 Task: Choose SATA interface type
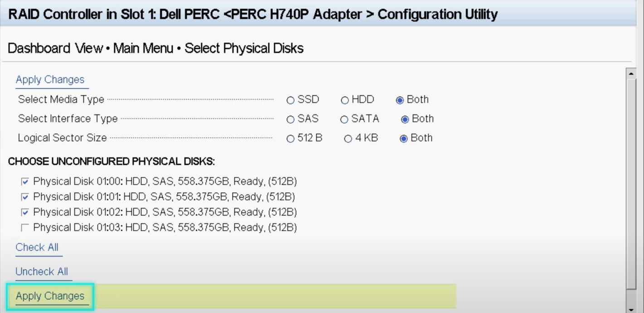pyautogui.click(x=344, y=120)
